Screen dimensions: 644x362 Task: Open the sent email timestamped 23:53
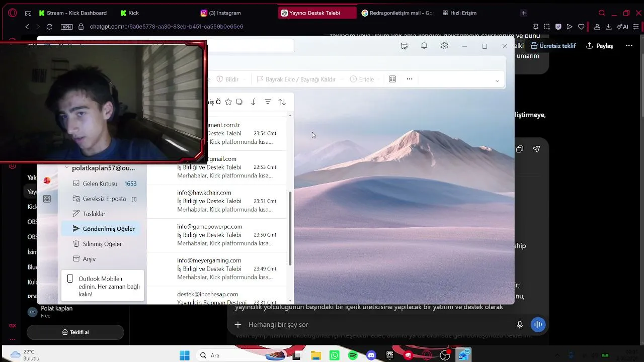click(x=217, y=167)
